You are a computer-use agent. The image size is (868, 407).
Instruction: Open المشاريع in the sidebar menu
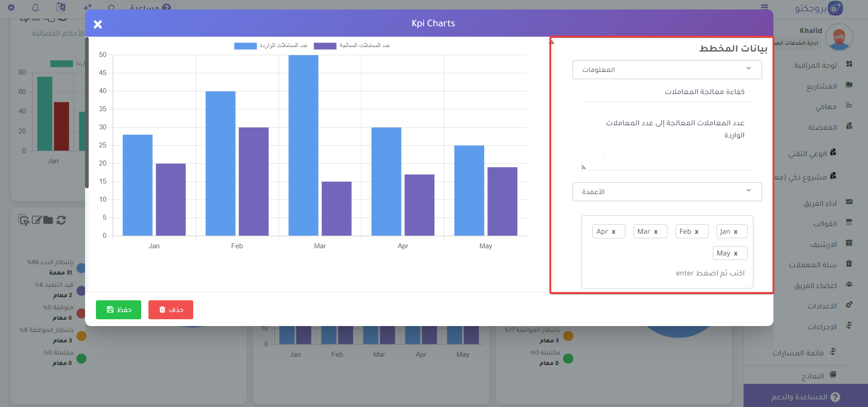click(x=821, y=86)
